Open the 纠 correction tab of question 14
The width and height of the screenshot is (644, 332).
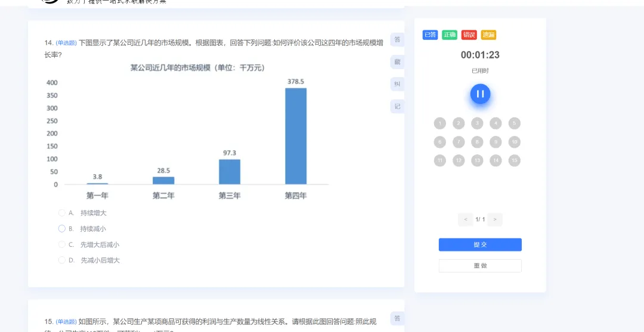tap(397, 84)
